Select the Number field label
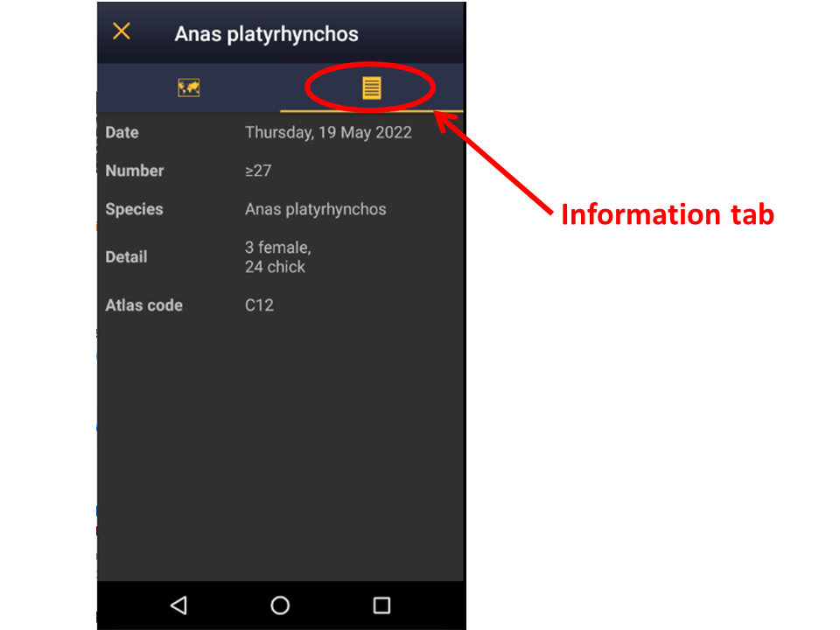Image resolution: width=840 pixels, height=630 pixels. click(x=134, y=171)
